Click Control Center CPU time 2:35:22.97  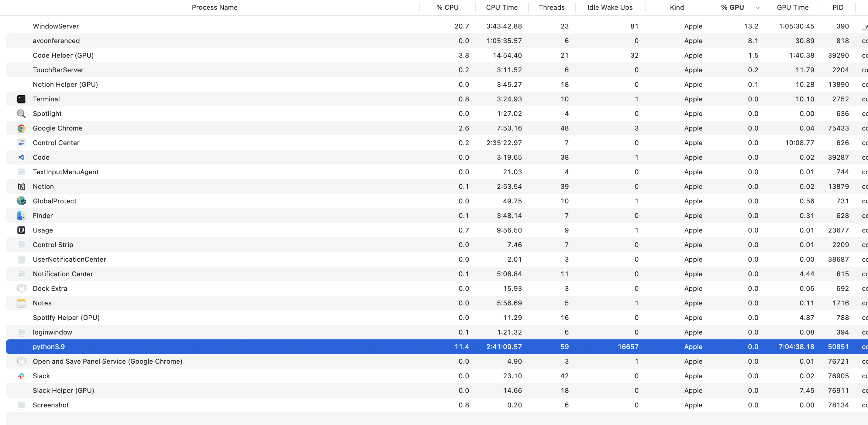pos(504,143)
